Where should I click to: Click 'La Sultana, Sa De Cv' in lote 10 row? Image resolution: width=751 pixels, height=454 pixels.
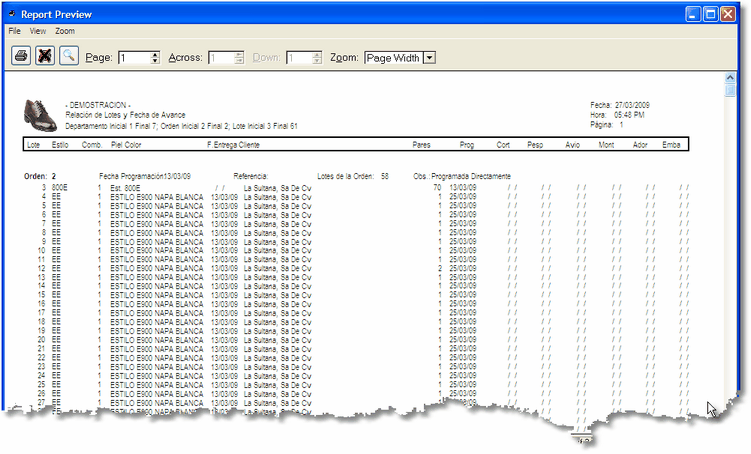[x=277, y=250]
